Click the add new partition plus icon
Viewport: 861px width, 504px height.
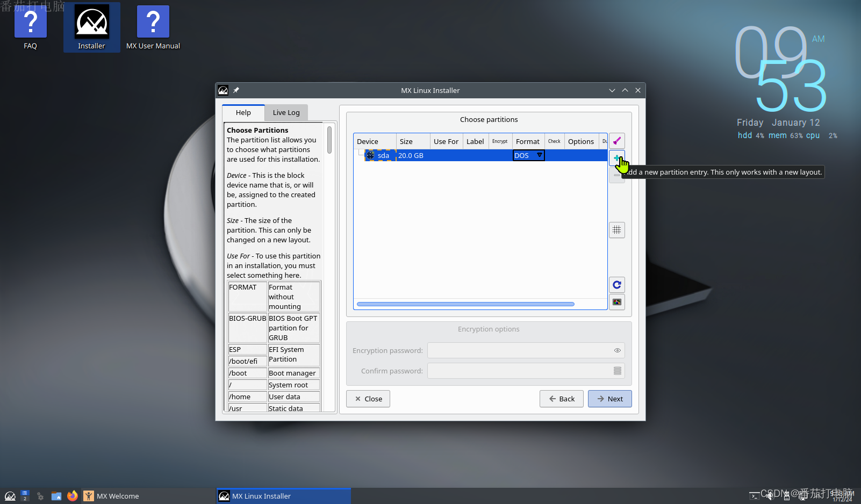(617, 158)
